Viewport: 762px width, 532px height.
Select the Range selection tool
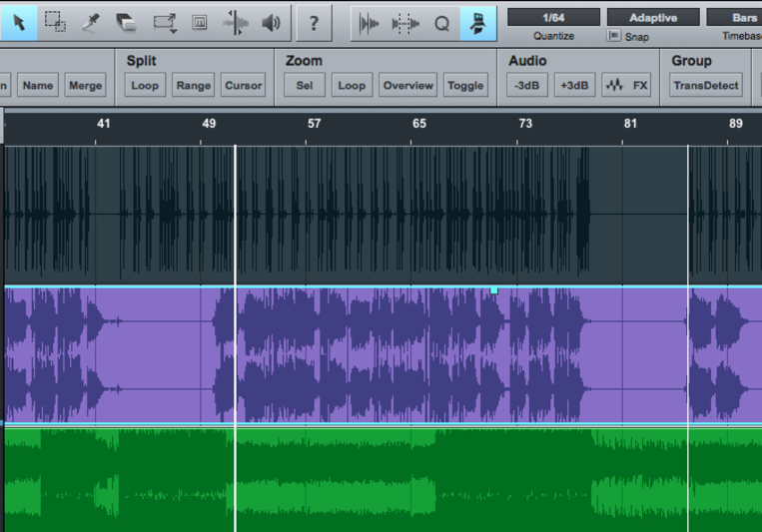[x=55, y=22]
